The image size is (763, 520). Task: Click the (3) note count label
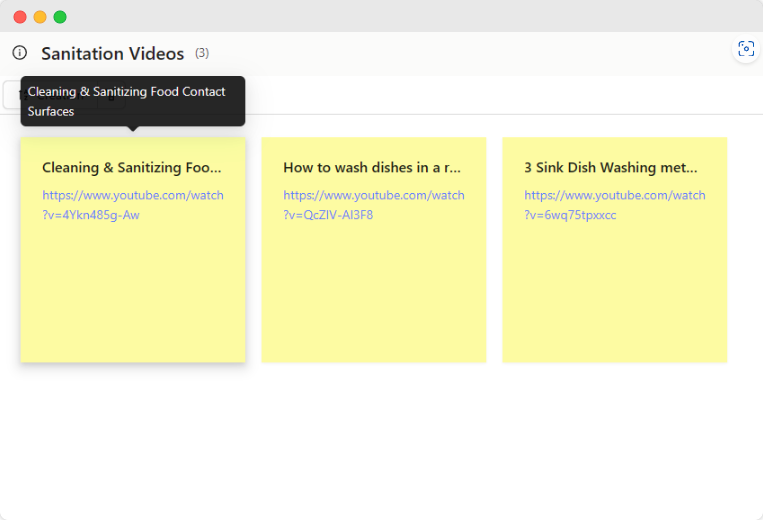[202, 53]
